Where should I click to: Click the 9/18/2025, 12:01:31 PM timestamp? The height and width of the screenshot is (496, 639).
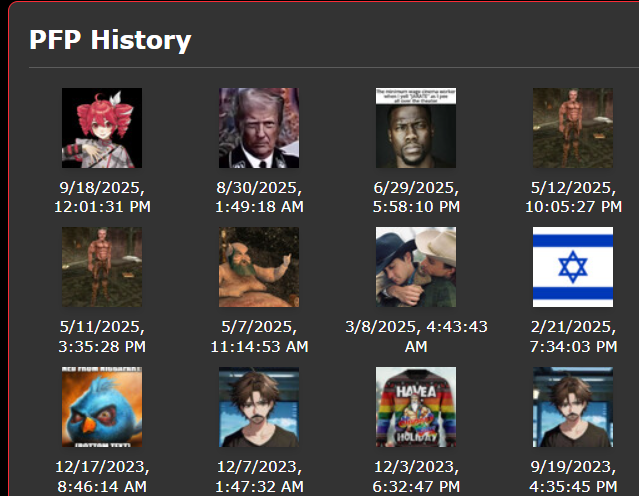click(x=102, y=197)
